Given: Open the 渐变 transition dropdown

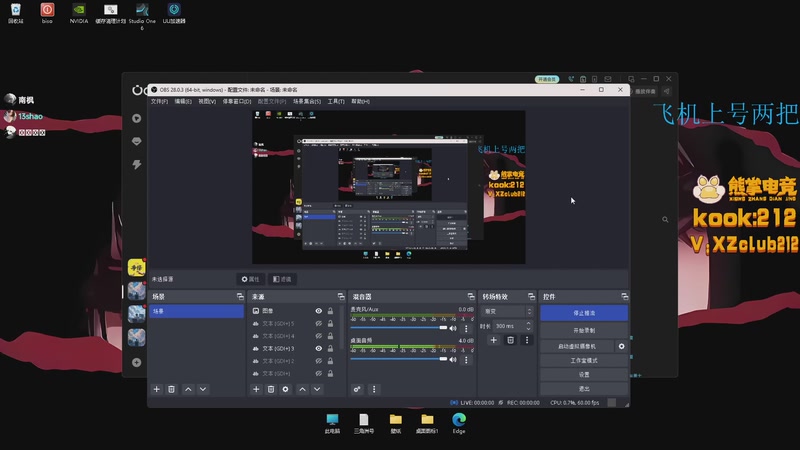Looking at the screenshot, I should click(x=507, y=311).
